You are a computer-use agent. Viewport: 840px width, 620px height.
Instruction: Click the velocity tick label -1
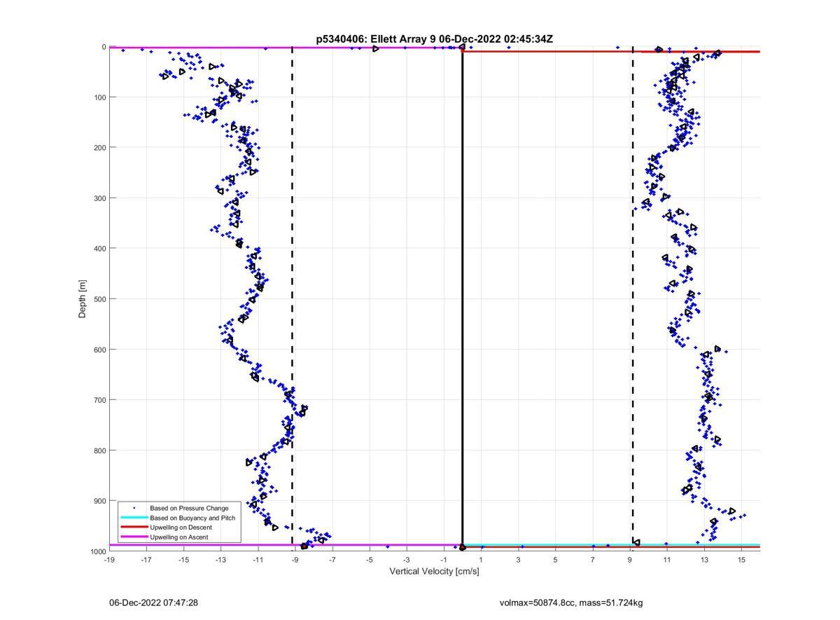pos(444,560)
